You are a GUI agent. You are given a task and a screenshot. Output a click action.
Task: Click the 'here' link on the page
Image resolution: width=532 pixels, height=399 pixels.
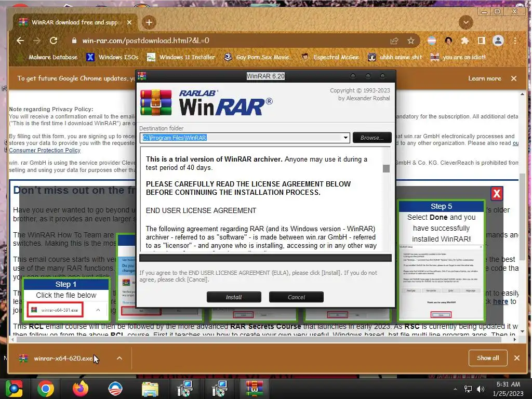[x=500, y=301]
